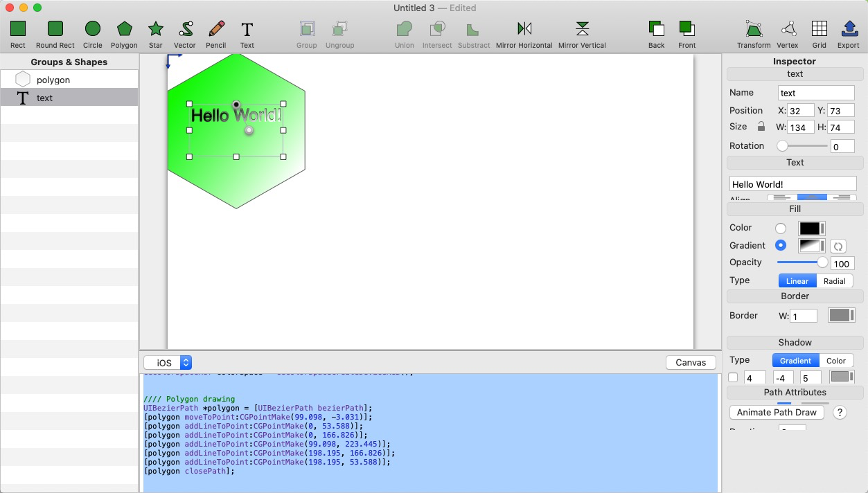
Task: Click the Hello World! text field
Action: click(793, 184)
